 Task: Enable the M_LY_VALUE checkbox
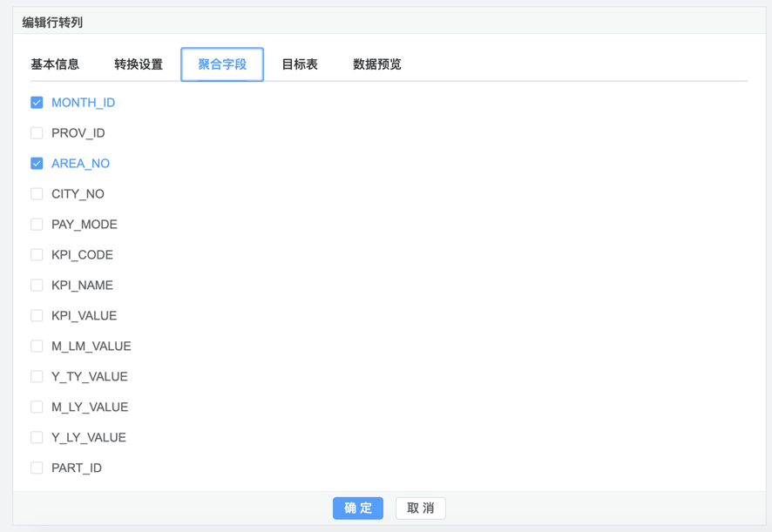coord(37,407)
